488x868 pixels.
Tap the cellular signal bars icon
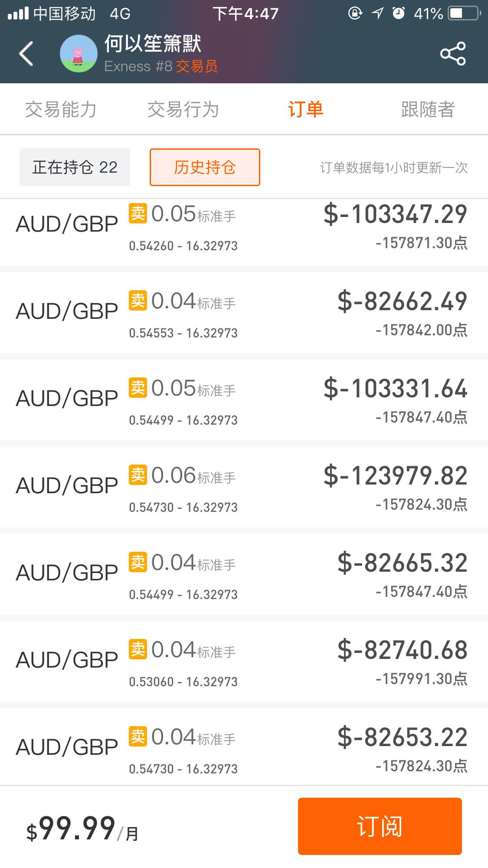18,13
